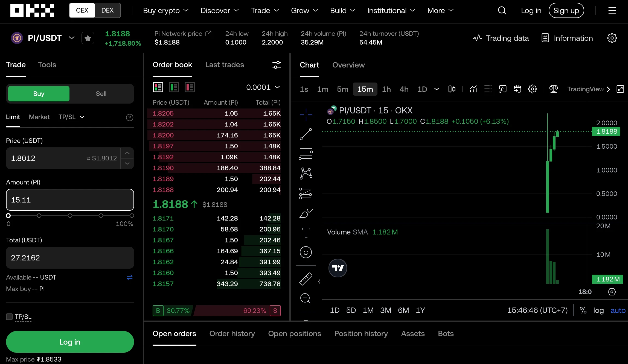
Task: Open the search magnifier icon
Action: tap(502, 10)
